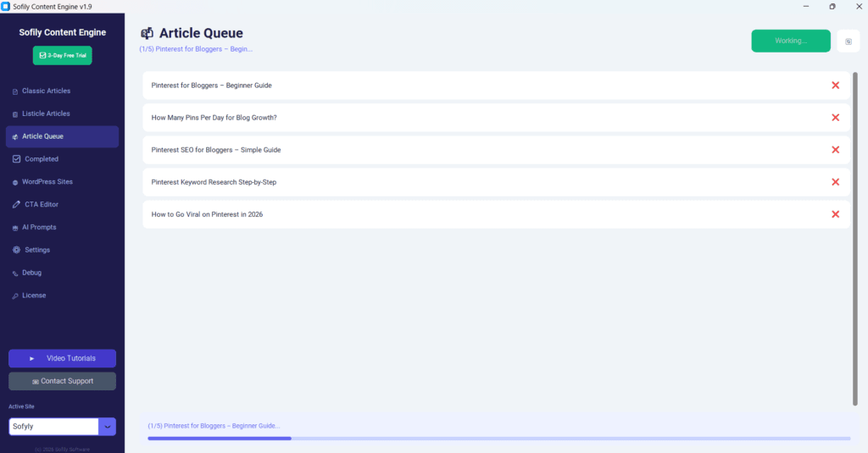Click the Debug icon in sidebar

15,273
